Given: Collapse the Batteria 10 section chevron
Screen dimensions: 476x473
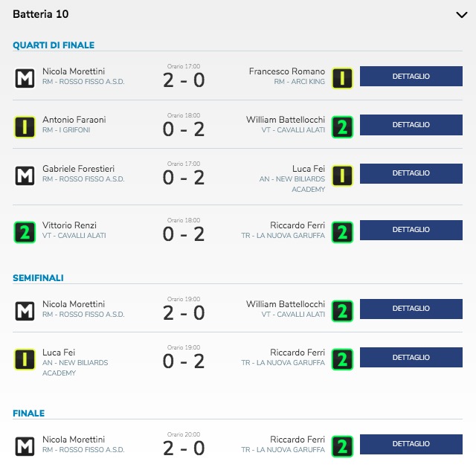Looking at the screenshot, I should pyautogui.click(x=461, y=15).
